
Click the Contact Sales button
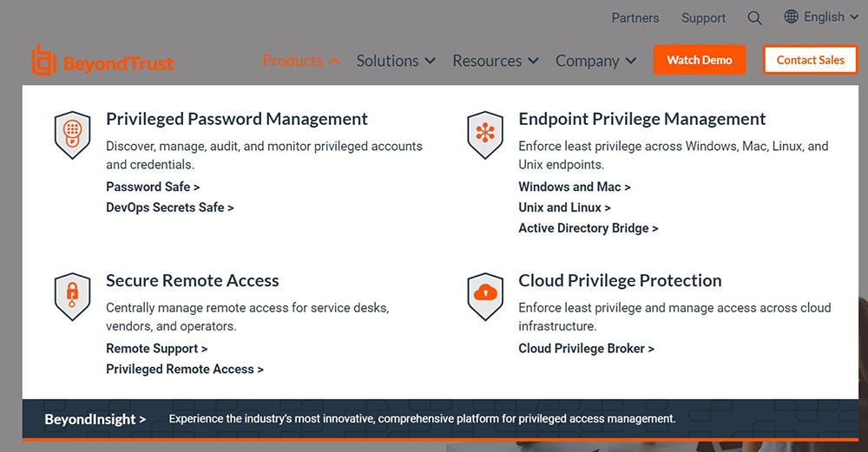click(810, 60)
